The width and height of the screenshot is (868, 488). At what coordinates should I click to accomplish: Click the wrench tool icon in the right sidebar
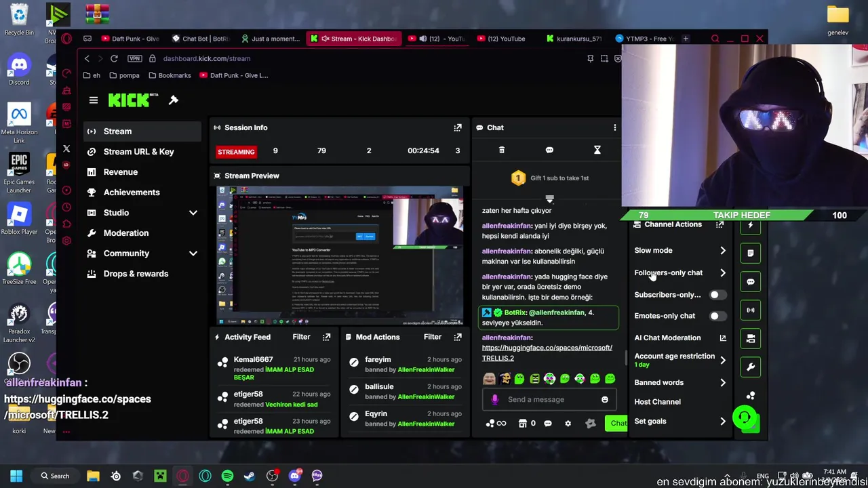(751, 367)
